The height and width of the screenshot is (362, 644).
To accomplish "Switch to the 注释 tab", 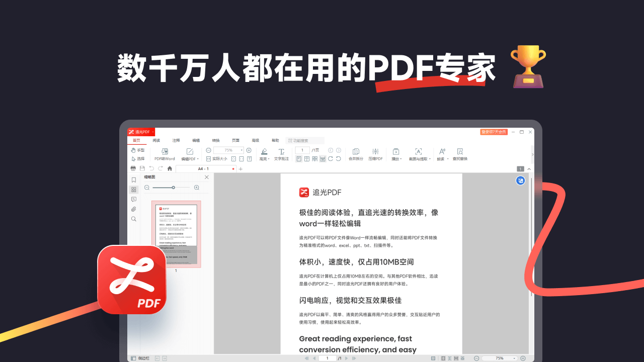I will click(x=176, y=140).
